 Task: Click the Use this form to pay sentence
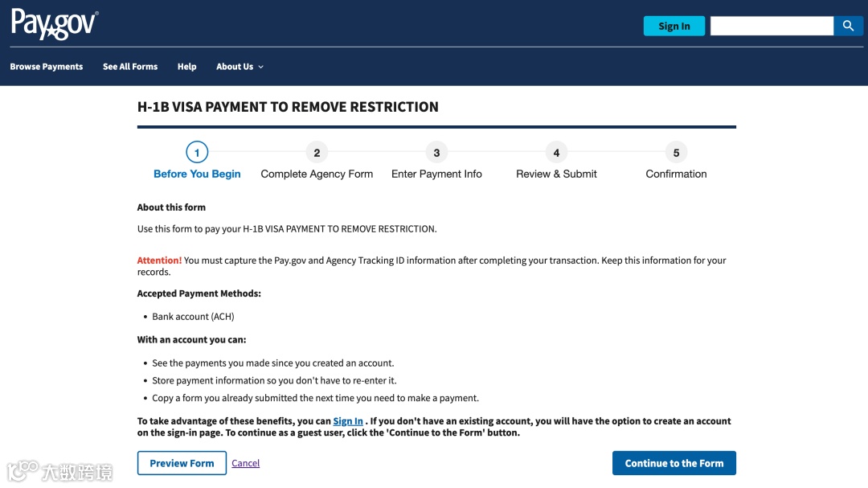(287, 229)
